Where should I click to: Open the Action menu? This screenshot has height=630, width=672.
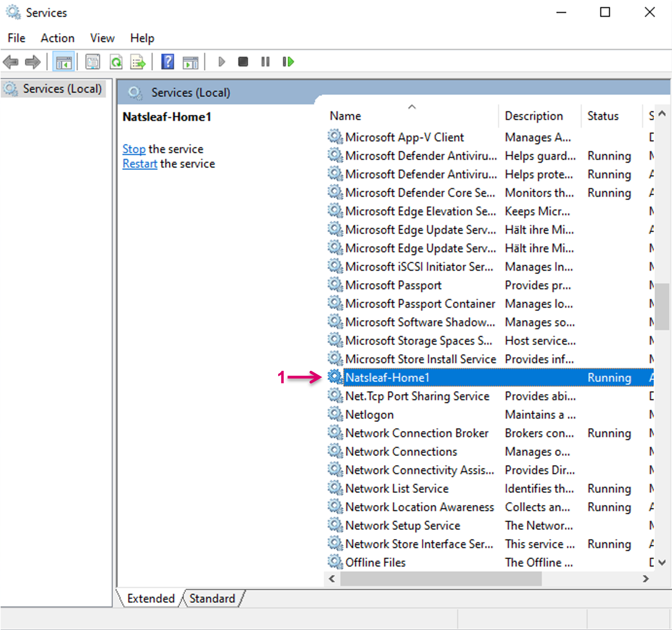58,38
